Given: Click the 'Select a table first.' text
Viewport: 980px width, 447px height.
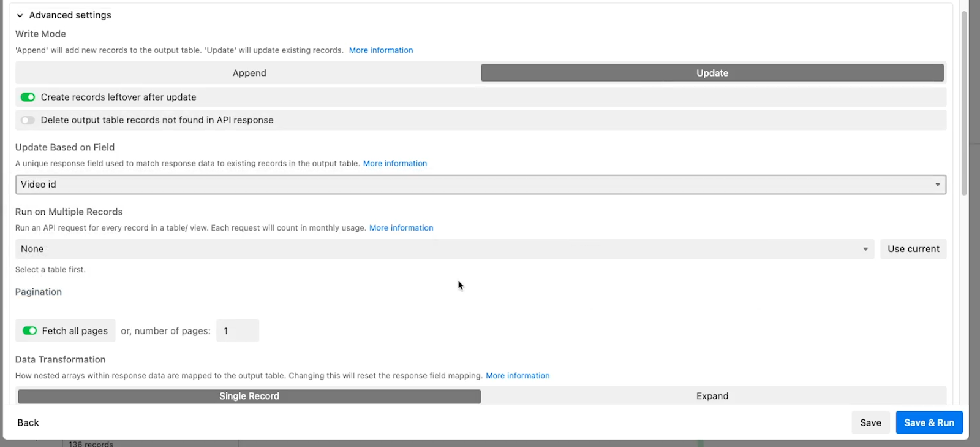Looking at the screenshot, I should pos(50,270).
